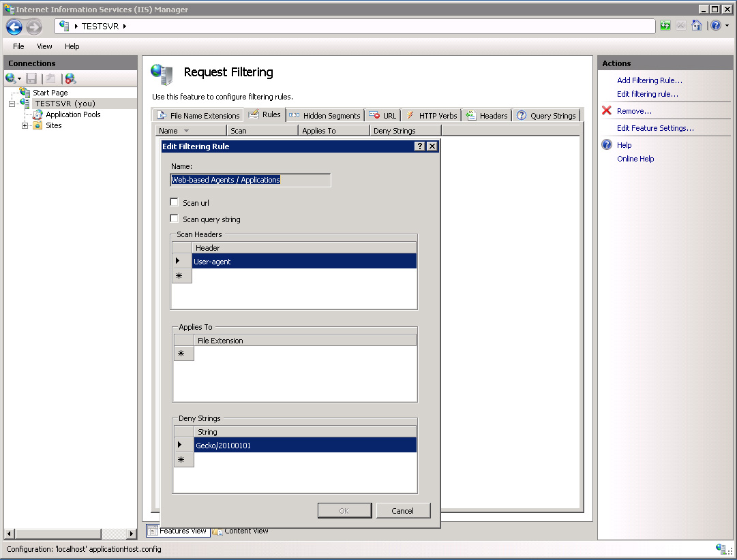Click Add Filtering Rule link
The height and width of the screenshot is (560, 737).
point(650,80)
